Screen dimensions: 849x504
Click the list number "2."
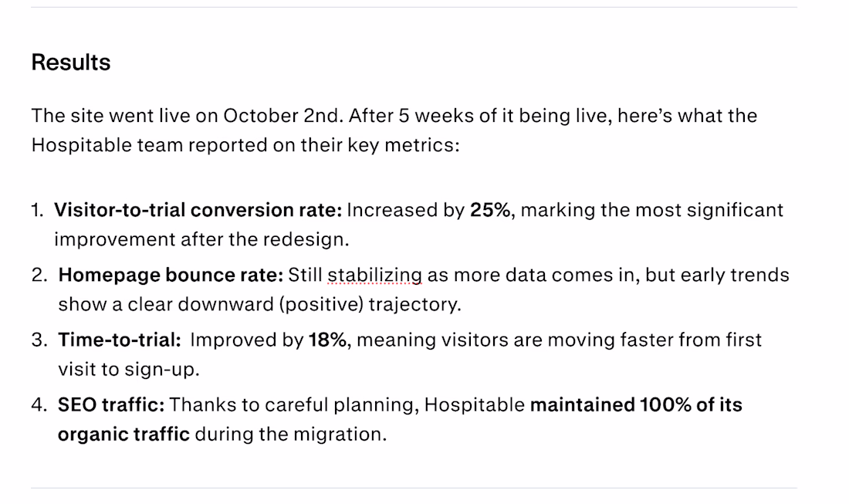[39, 276]
